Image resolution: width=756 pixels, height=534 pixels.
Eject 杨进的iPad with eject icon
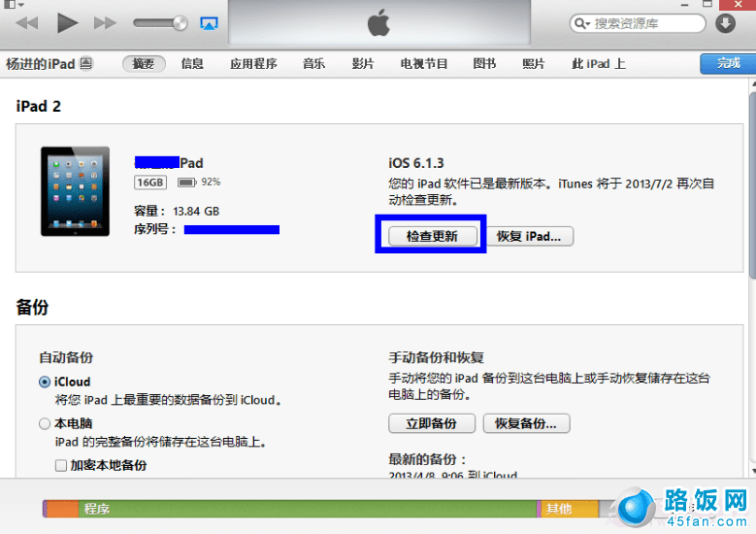tap(85, 63)
